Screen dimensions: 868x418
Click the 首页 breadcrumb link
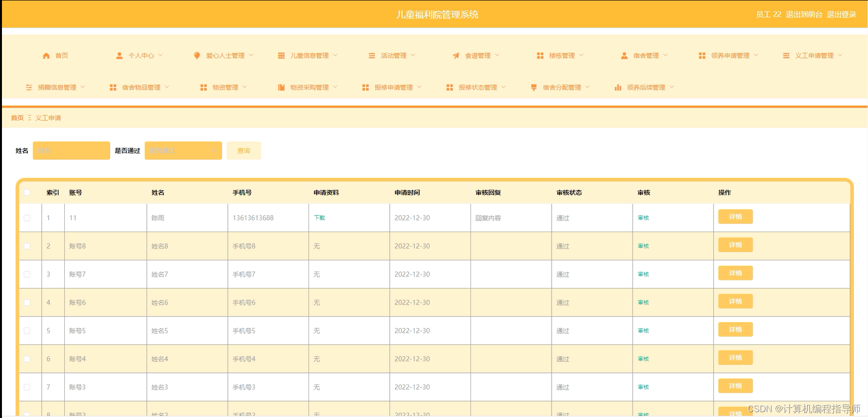[x=18, y=118]
